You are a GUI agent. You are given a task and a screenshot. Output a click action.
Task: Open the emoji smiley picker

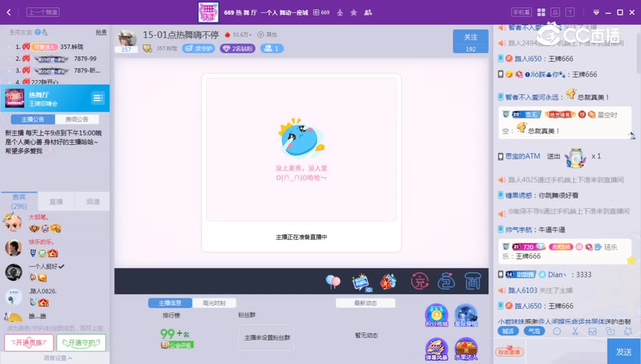(557, 332)
